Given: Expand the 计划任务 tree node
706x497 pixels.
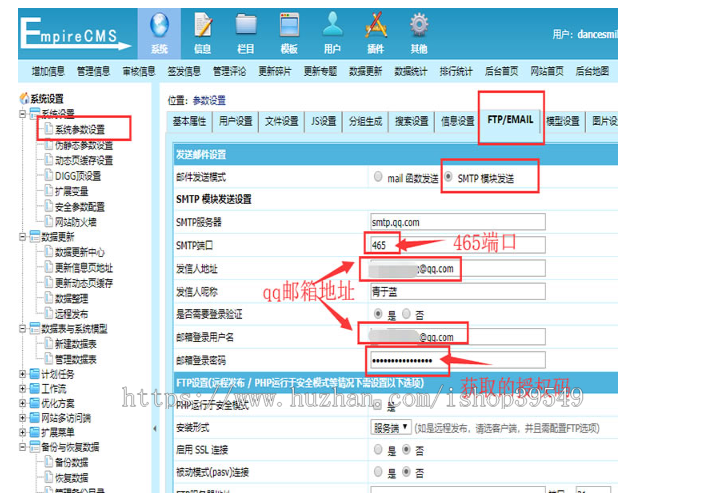Looking at the screenshot, I should [x=23, y=374].
